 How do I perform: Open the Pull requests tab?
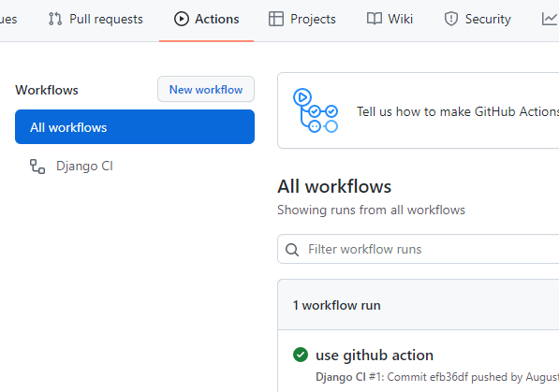pos(96,20)
